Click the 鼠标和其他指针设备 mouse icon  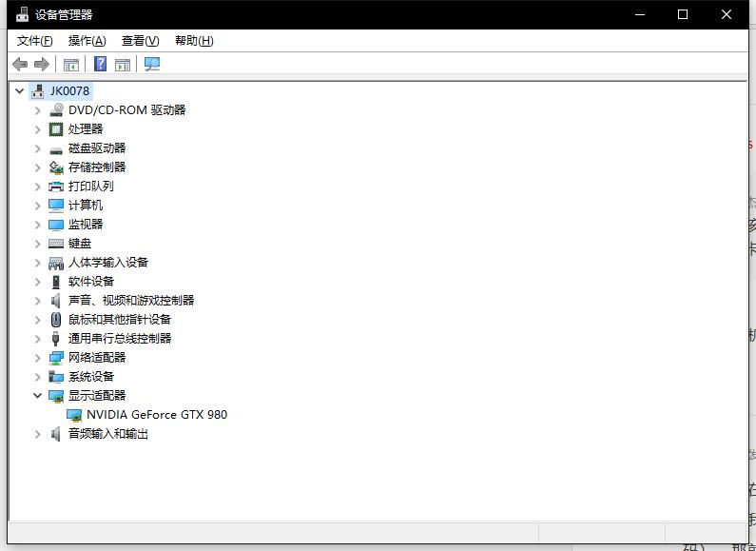click(56, 320)
